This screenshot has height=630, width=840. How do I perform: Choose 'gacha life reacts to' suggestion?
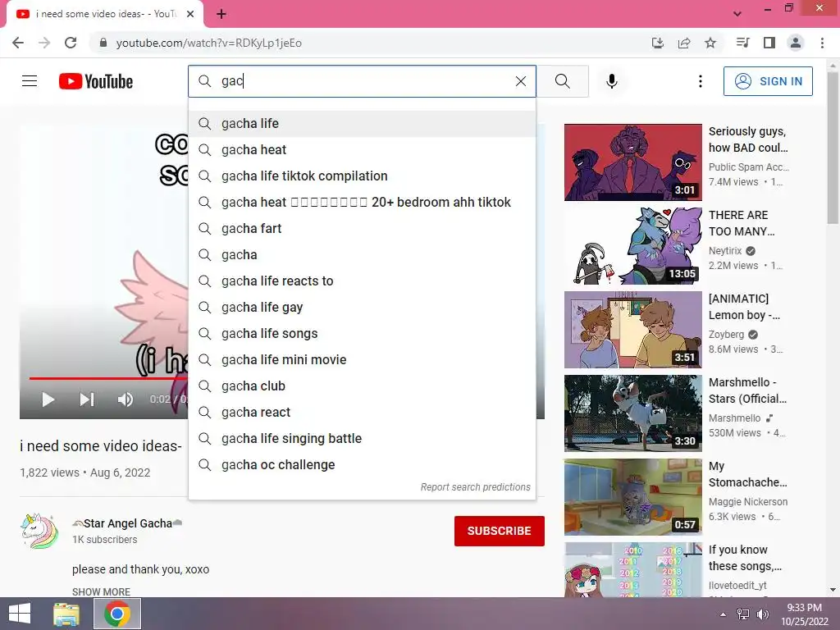362,281
